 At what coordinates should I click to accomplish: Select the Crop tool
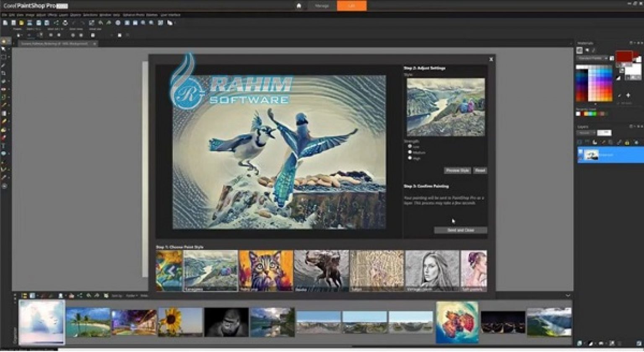point(4,73)
